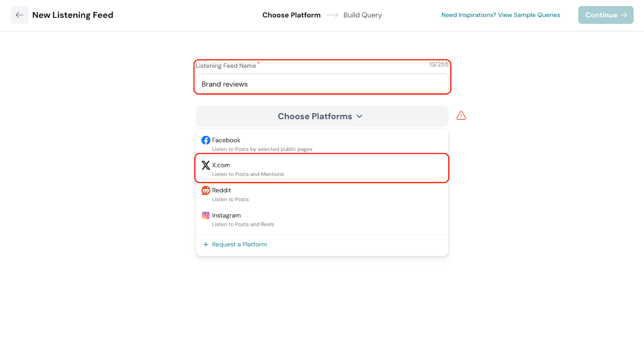
Task: Click the arrow icon inside Continue button
Action: tap(624, 15)
